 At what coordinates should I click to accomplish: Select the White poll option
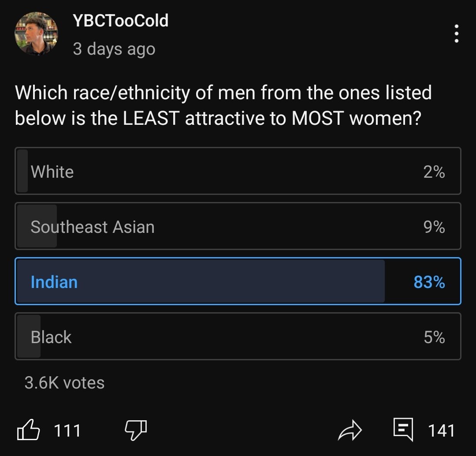pyautogui.click(x=238, y=171)
